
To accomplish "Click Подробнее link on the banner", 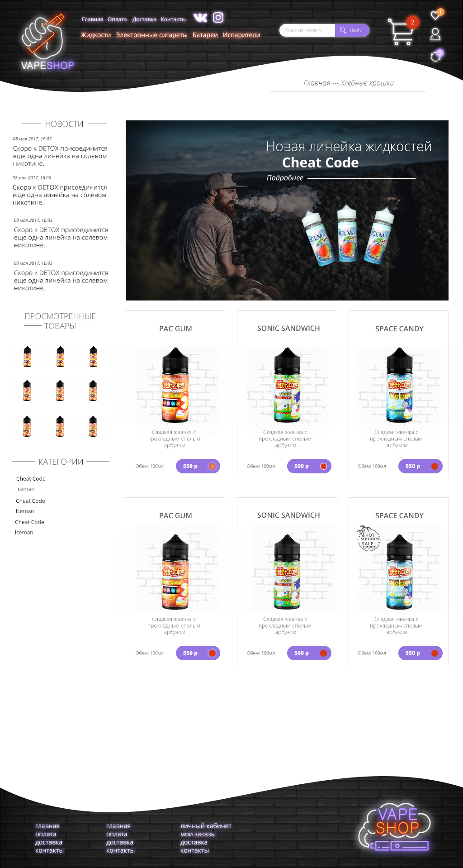I will click(285, 178).
